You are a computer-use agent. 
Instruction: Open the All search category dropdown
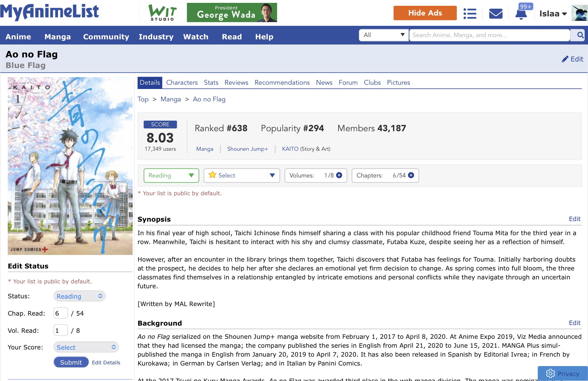tap(384, 35)
